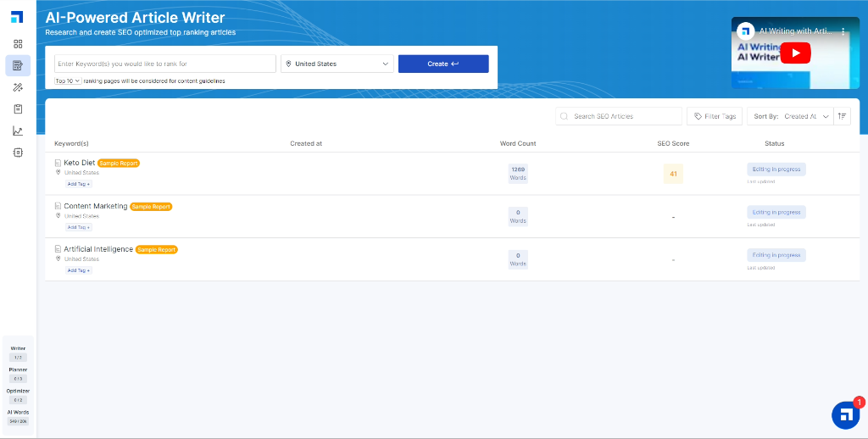Click the Create button
The height and width of the screenshot is (439, 868).
[443, 64]
